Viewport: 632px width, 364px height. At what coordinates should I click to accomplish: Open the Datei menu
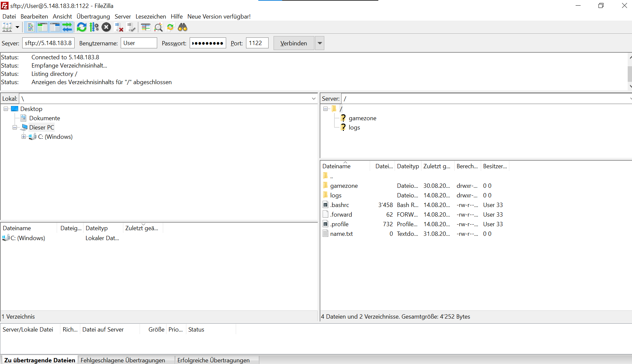(9, 16)
